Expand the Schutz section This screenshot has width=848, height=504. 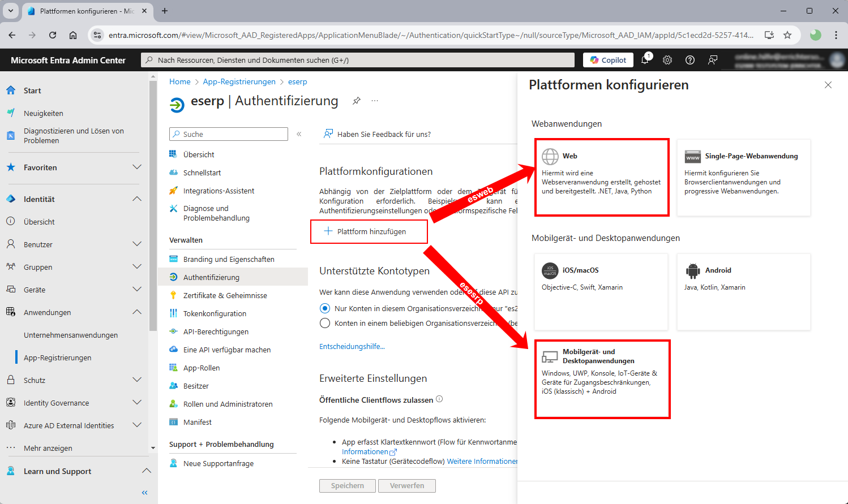point(136,380)
